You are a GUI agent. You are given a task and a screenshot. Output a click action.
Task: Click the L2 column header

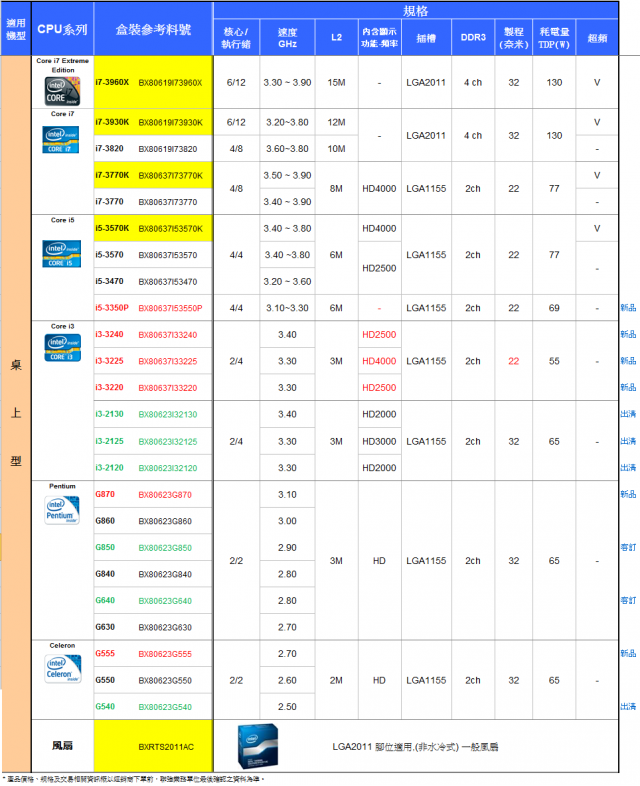click(x=336, y=38)
